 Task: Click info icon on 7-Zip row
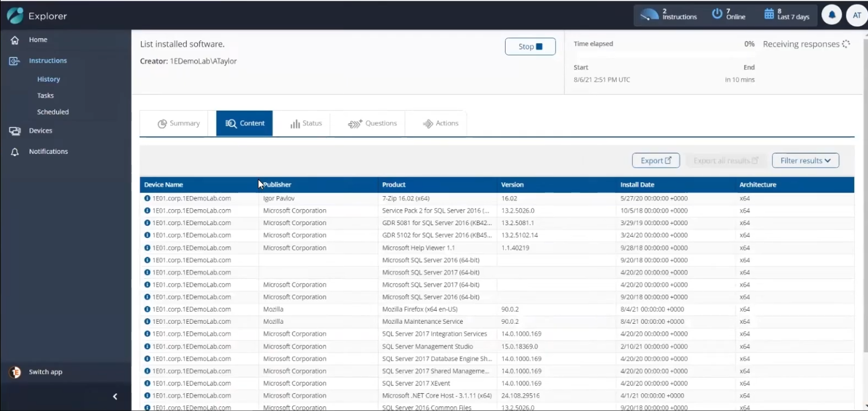pos(148,198)
